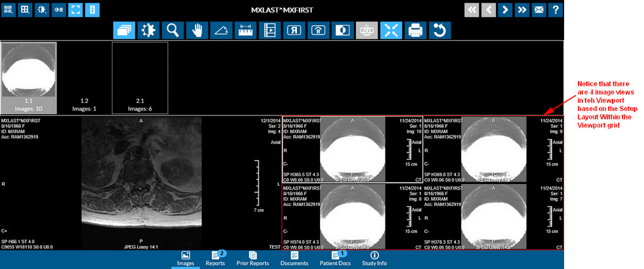
Task: Expand the viewport layout dropdown
Action: [25, 10]
